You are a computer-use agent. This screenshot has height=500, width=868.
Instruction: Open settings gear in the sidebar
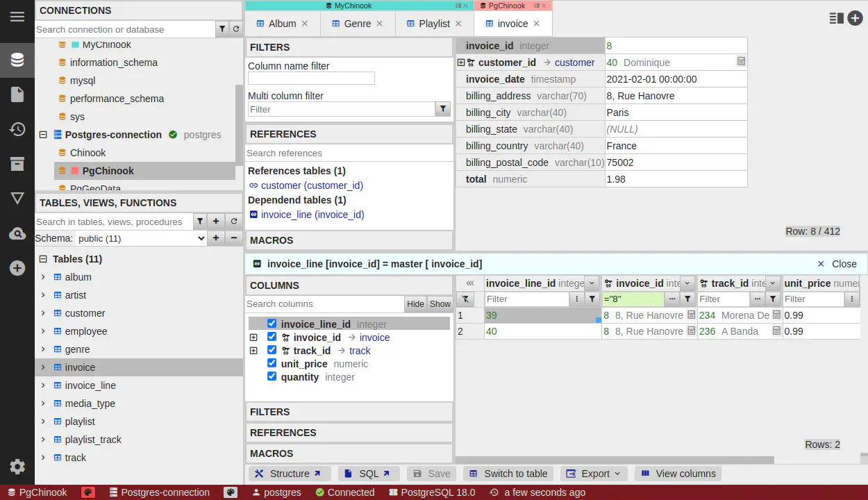pyautogui.click(x=17, y=467)
